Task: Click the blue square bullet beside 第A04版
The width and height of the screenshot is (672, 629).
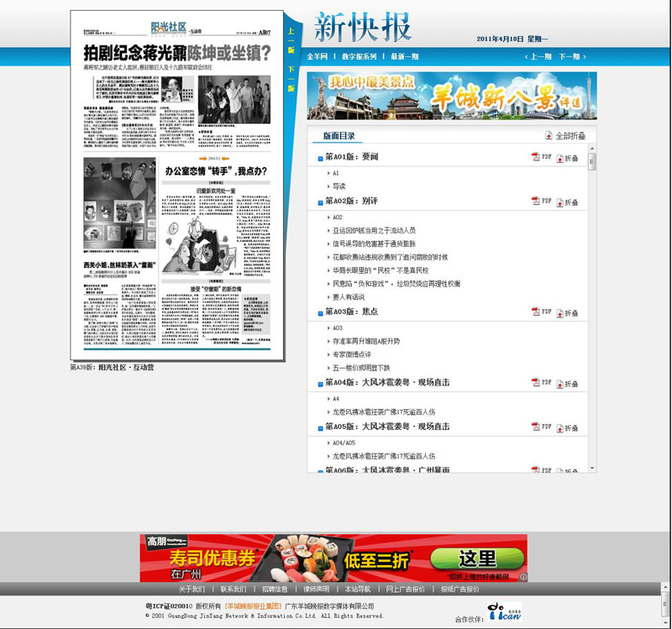Action: click(x=320, y=385)
